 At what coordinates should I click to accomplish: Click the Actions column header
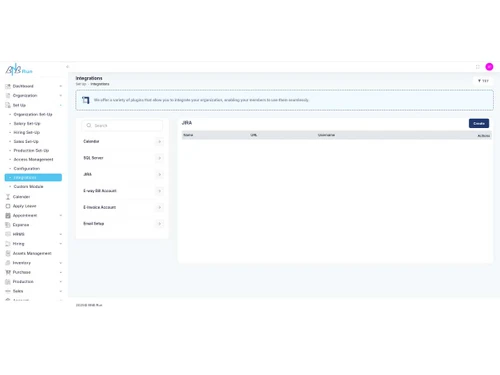pos(484,136)
